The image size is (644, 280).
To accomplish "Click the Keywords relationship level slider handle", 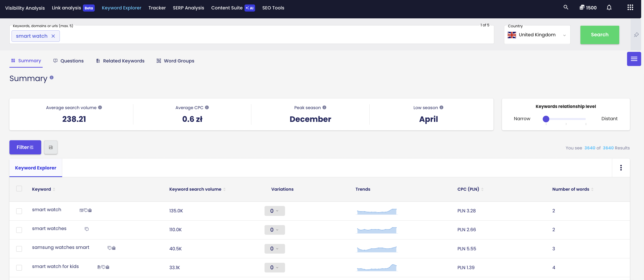I will [x=546, y=119].
